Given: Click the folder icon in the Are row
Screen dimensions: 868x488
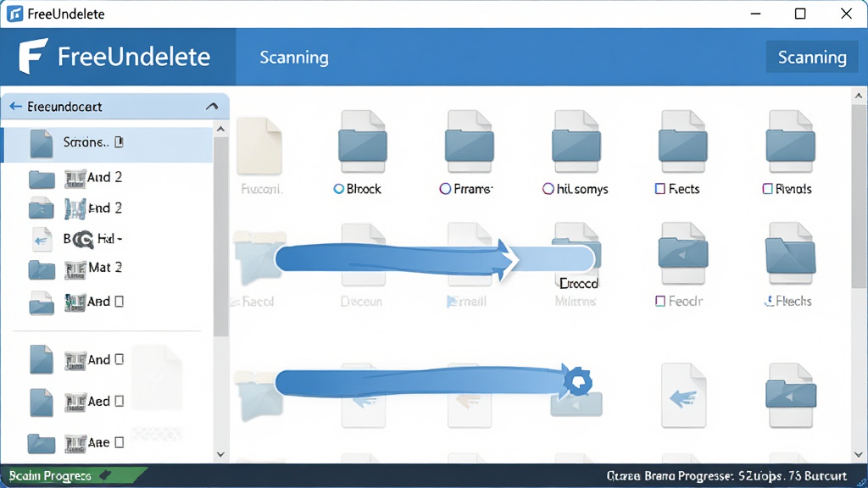Looking at the screenshot, I should (x=42, y=443).
